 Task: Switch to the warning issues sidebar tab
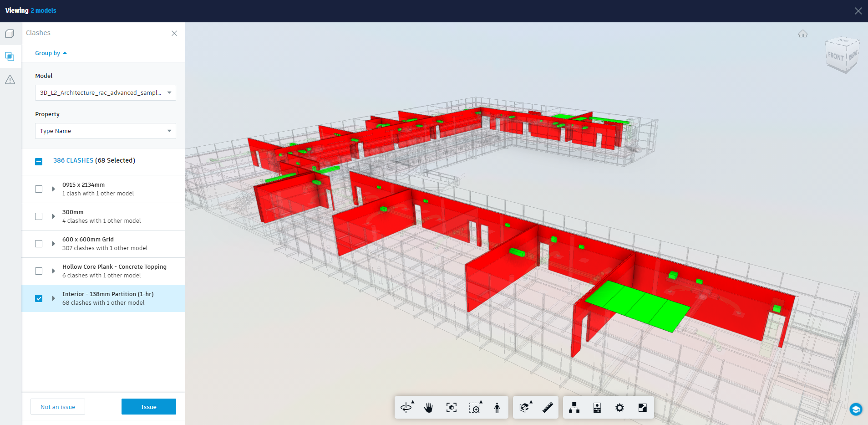tap(10, 80)
